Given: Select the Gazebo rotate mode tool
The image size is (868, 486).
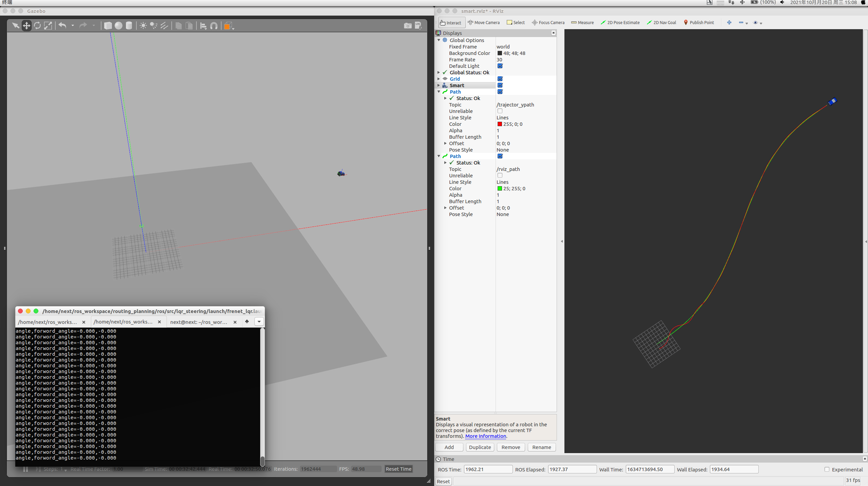Looking at the screenshot, I should tap(37, 25).
